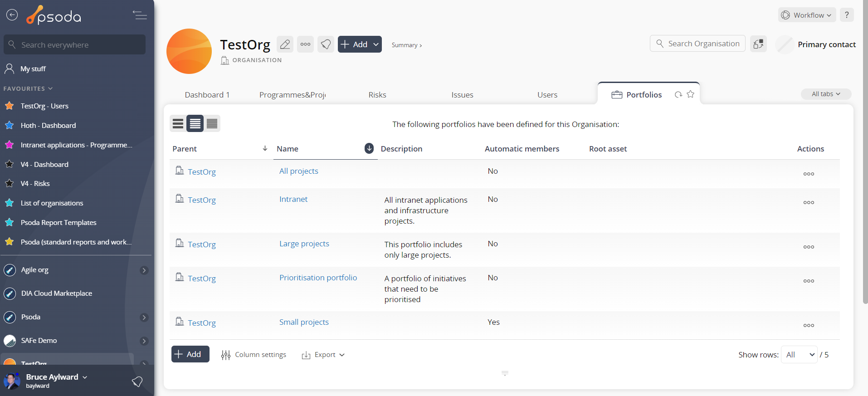Switch to the Issues tab
Image resolution: width=868 pixels, height=396 pixels.
[x=462, y=95]
